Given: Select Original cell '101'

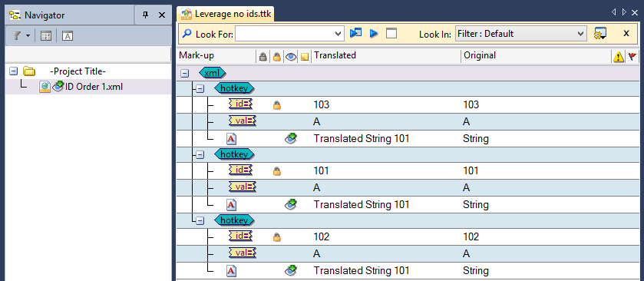Looking at the screenshot, I should tap(471, 170).
